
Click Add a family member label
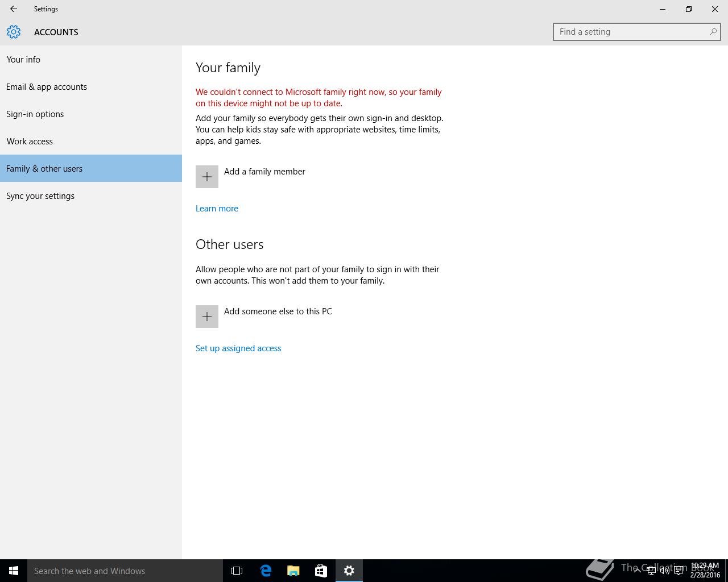tap(264, 172)
